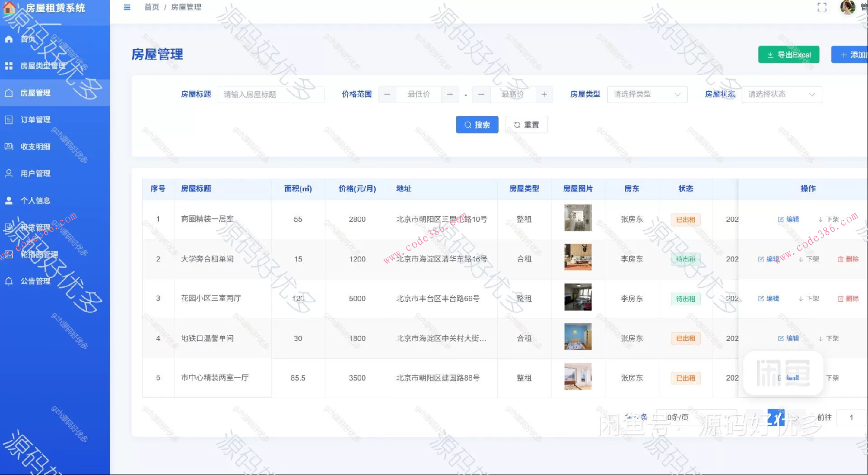
Task: Open 公告管理 from the sidebar
Action: tap(35, 281)
